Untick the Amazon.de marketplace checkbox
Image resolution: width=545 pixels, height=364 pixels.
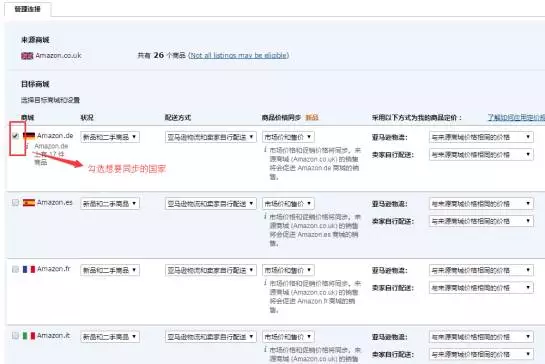pos(15,136)
